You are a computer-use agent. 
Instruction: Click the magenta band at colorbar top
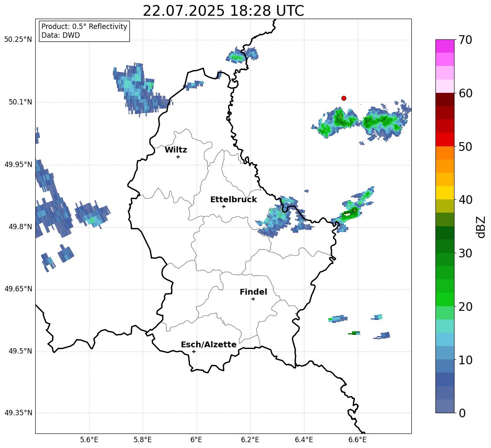coord(445,46)
